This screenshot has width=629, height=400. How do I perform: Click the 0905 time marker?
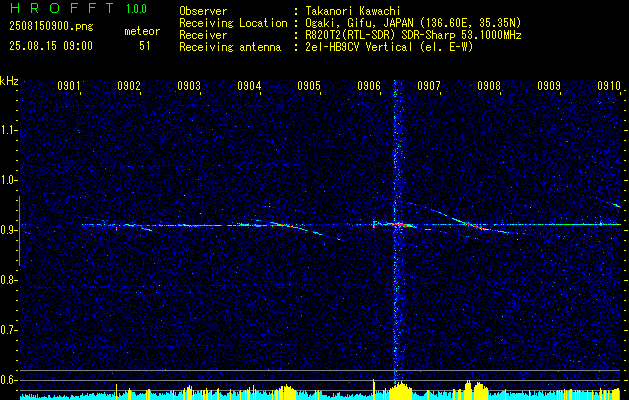pos(309,85)
